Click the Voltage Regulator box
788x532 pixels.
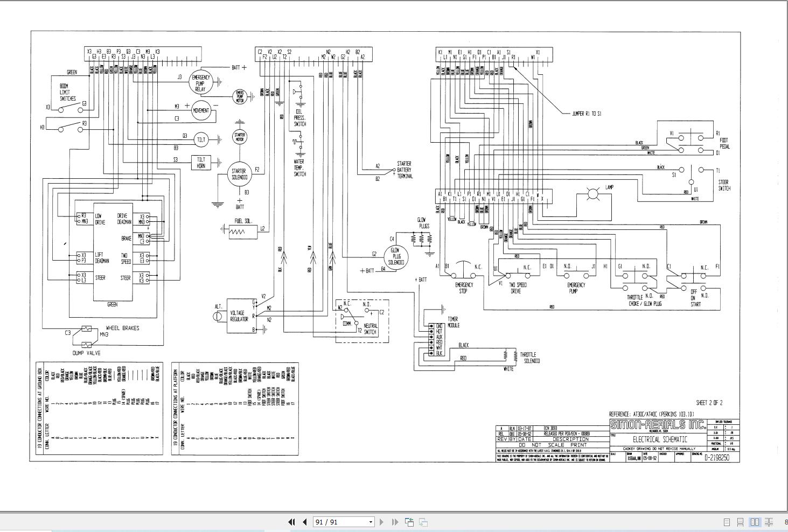click(x=240, y=316)
